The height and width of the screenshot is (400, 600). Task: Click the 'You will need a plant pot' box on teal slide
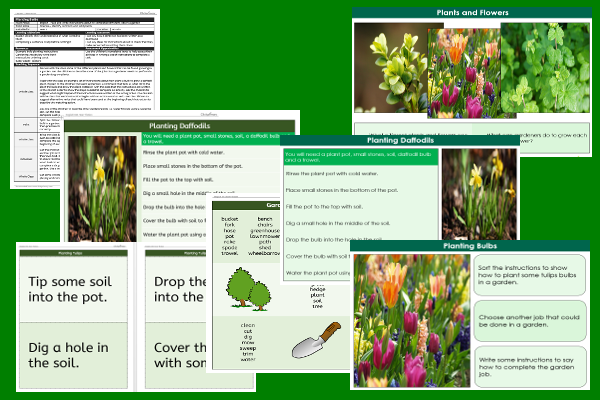pos(361,157)
